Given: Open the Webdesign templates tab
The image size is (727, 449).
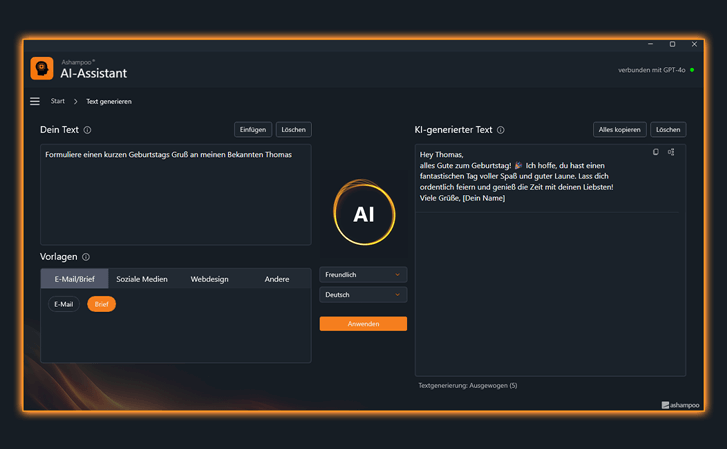Looking at the screenshot, I should point(209,279).
